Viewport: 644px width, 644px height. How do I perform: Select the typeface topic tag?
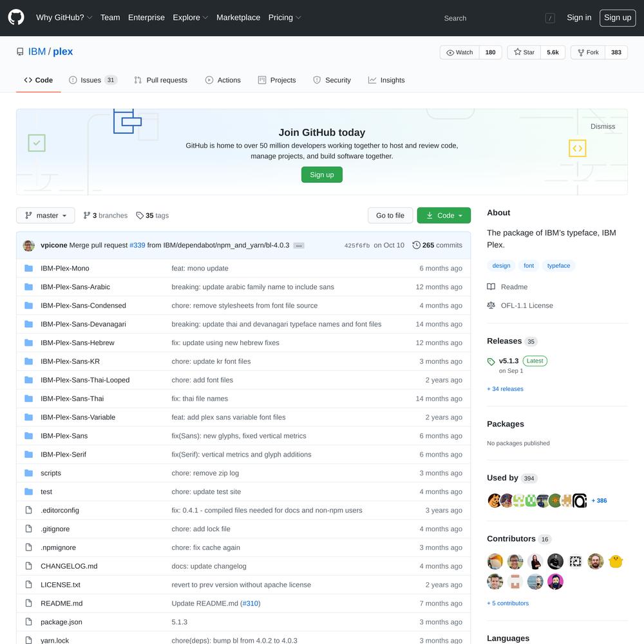tap(558, 266)
